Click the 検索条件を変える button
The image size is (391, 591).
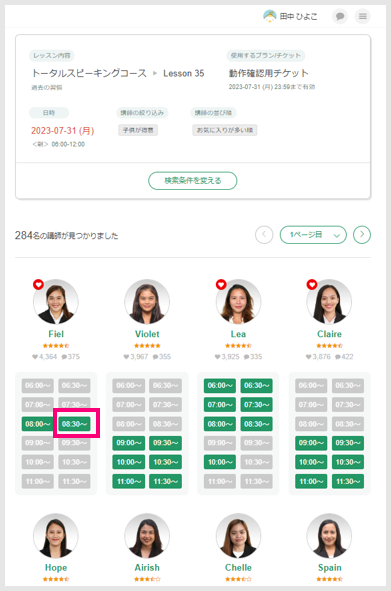click(x=193, y=181)
